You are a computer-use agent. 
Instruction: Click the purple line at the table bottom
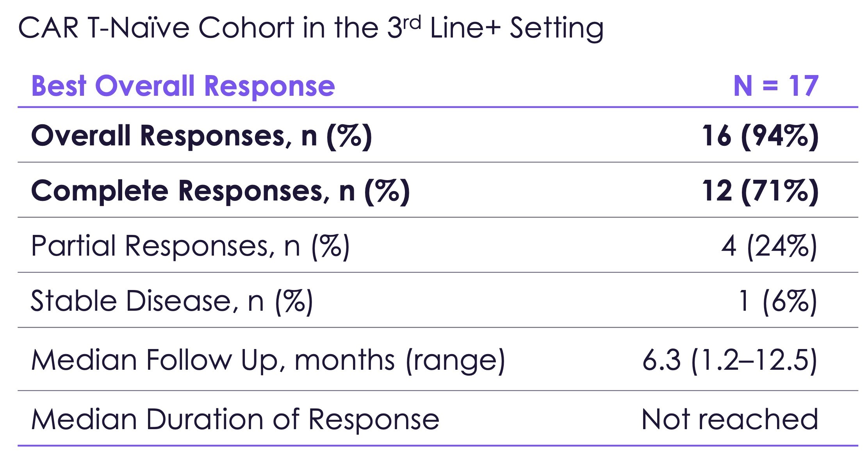437,446
